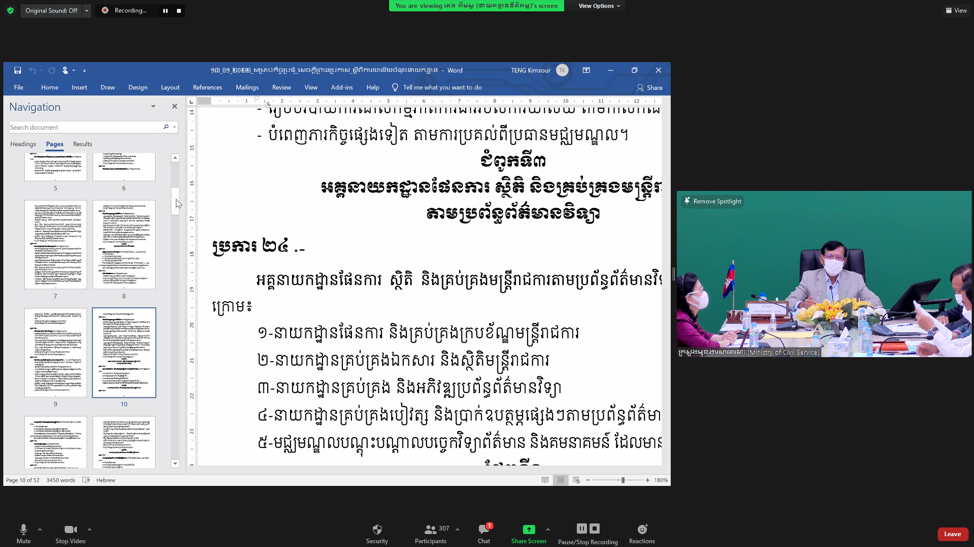Image resolution: width=974 pixels, height=547 pixels.
Task: Click Remove Spotlight on the video
Action: click(713, 201)
